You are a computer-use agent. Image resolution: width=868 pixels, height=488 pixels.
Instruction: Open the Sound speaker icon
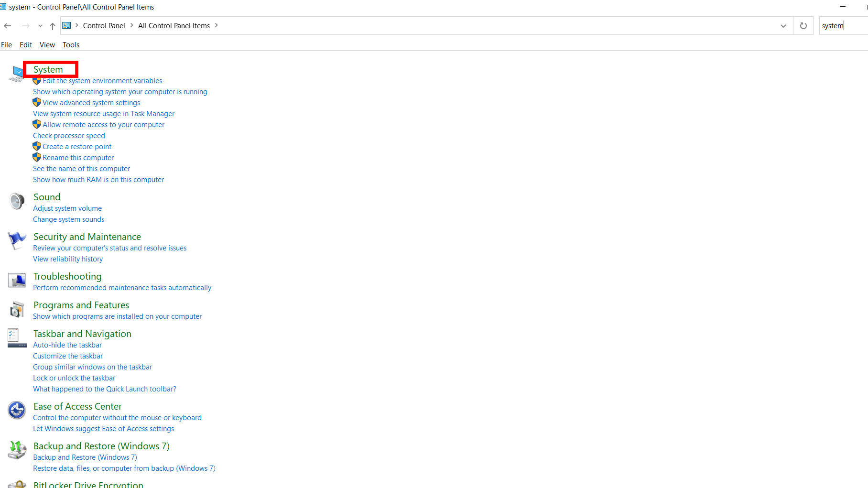[17, 201]
